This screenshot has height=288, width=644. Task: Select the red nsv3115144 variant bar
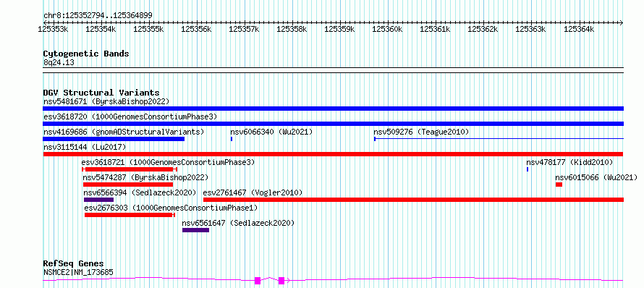(x=333, y=154)
